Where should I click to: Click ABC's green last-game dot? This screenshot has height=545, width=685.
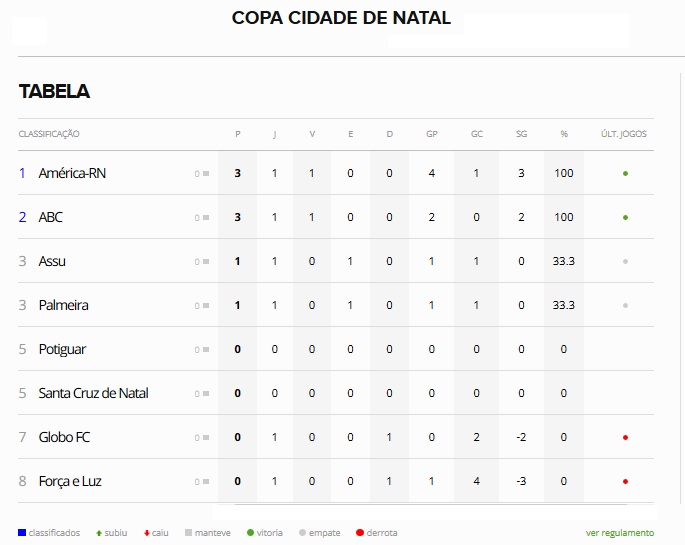[x=625, y=217]
